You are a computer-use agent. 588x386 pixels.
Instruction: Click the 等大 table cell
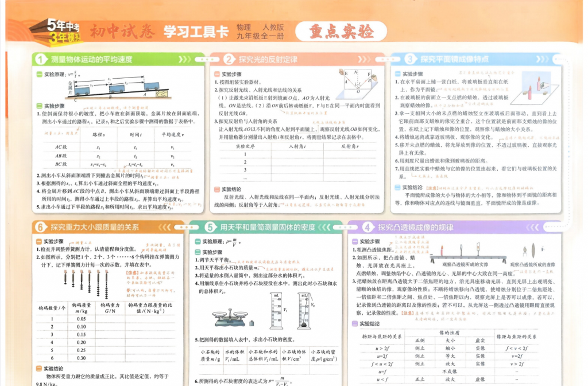(450, 356)
